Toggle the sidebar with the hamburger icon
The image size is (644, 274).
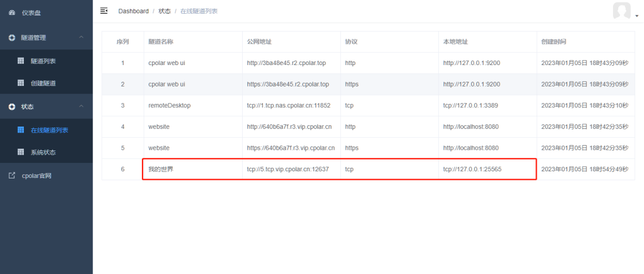point(104,11)
